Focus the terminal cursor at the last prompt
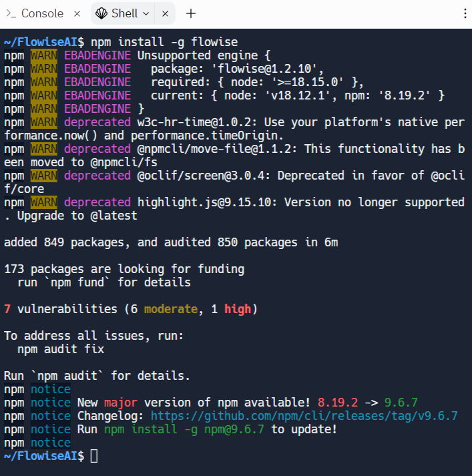The width and height of the screenshot is (472, 476). (94, 456)
